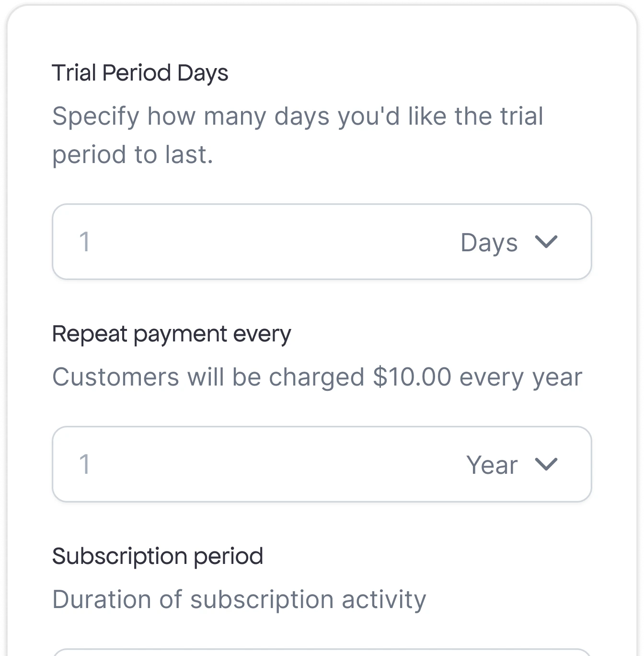Viewport: 644px width, 656px height.
Task: Click the value 1 in trial field
Action: [x=85, y=242]
